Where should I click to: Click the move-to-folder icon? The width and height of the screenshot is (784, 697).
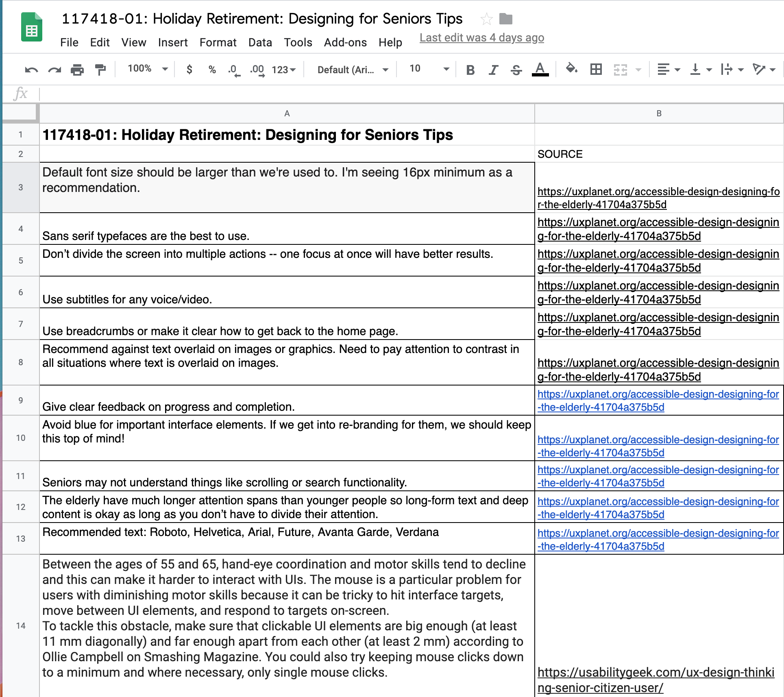click(x=506, y=19)
